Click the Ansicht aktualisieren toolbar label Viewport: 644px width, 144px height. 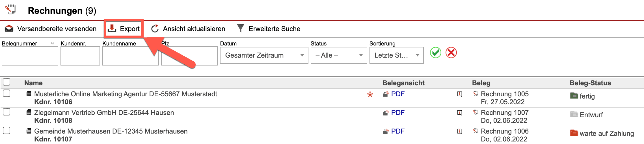[x=194, y=29]
